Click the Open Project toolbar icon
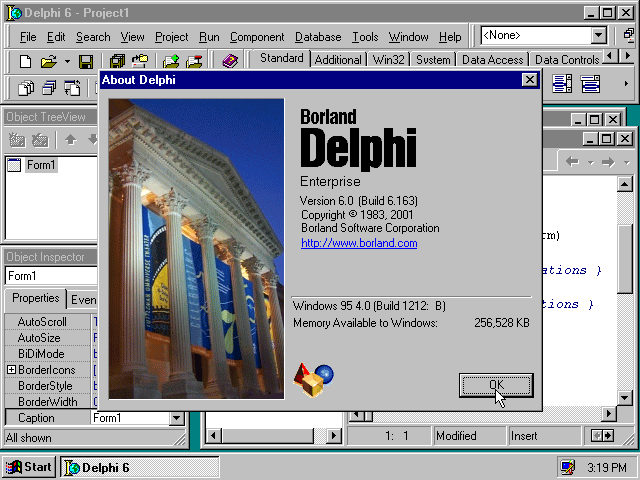This screenshot has width=640, height=480. click(140, 62)
